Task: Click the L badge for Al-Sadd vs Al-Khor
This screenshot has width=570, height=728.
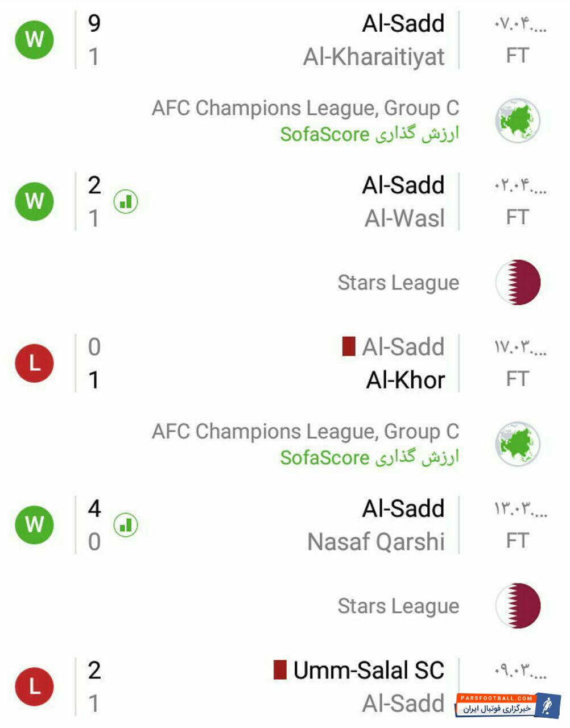Action: [x=35, y=363]
